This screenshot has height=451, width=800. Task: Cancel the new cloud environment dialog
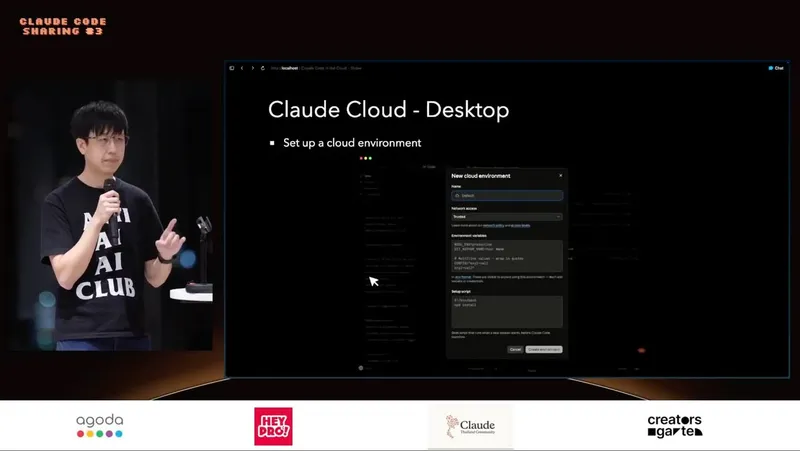pos(515,349)
